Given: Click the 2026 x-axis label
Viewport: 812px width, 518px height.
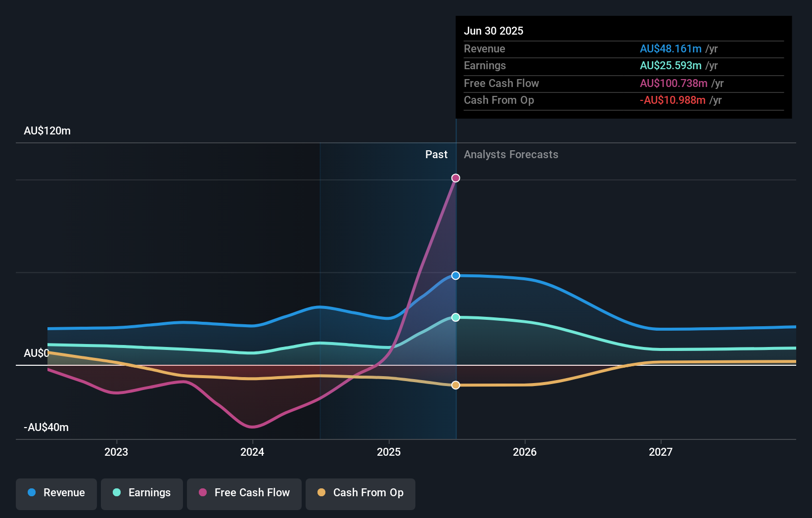Looking at the screenshot, I should click(x=525, y=452).
